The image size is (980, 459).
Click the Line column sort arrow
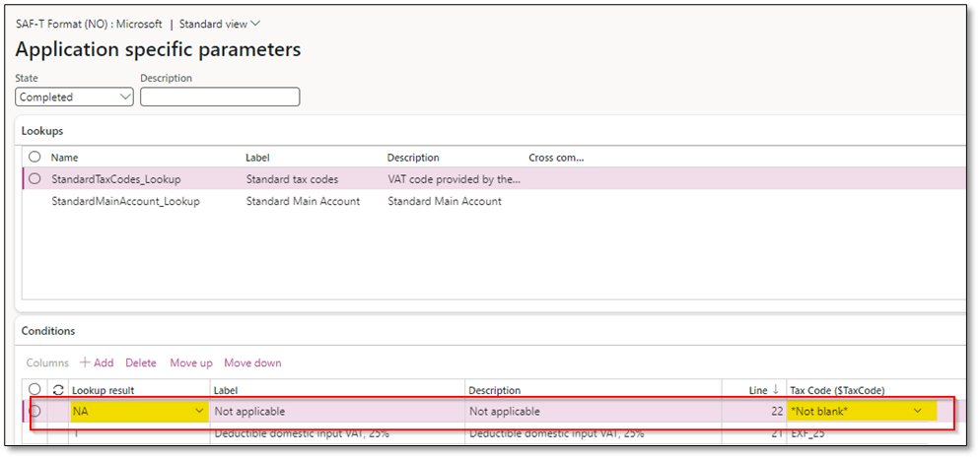(x=777, y=391)
